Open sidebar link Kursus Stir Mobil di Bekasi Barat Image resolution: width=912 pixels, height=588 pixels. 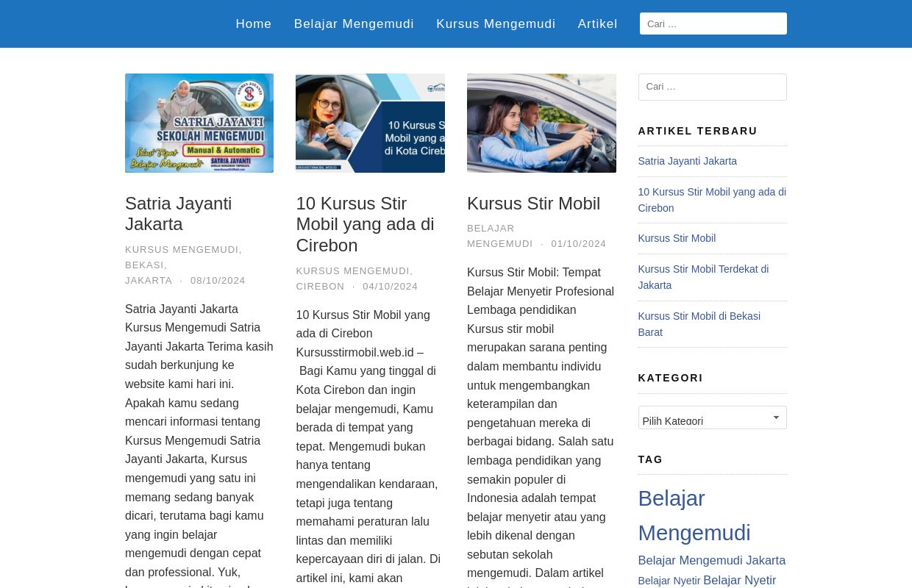coord(699,324)
